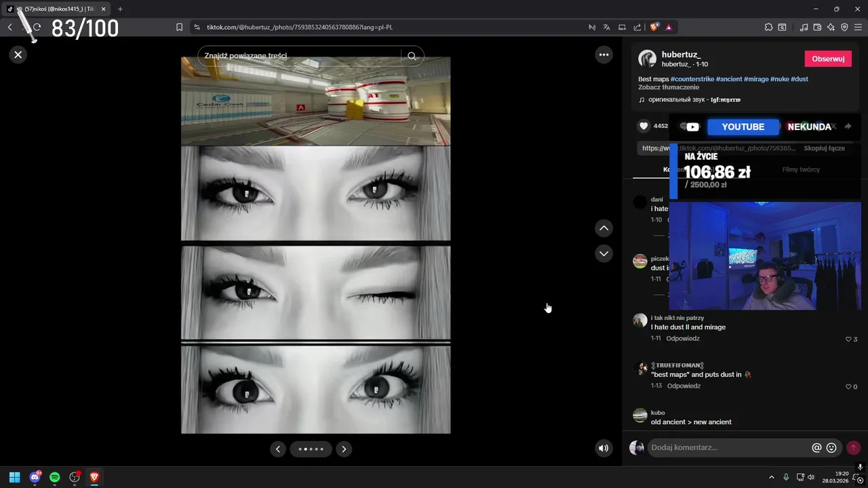Expand hidden system tray icons

pos(771,477)
